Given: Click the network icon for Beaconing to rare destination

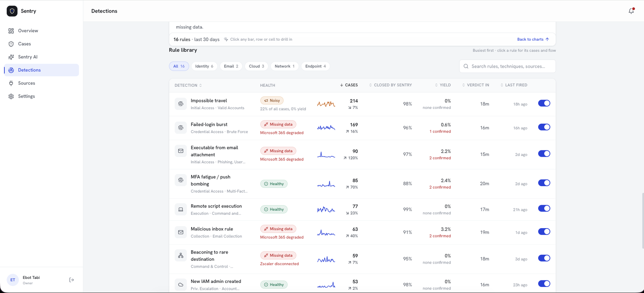Looking at the screenshot, I should coord(181,256).
